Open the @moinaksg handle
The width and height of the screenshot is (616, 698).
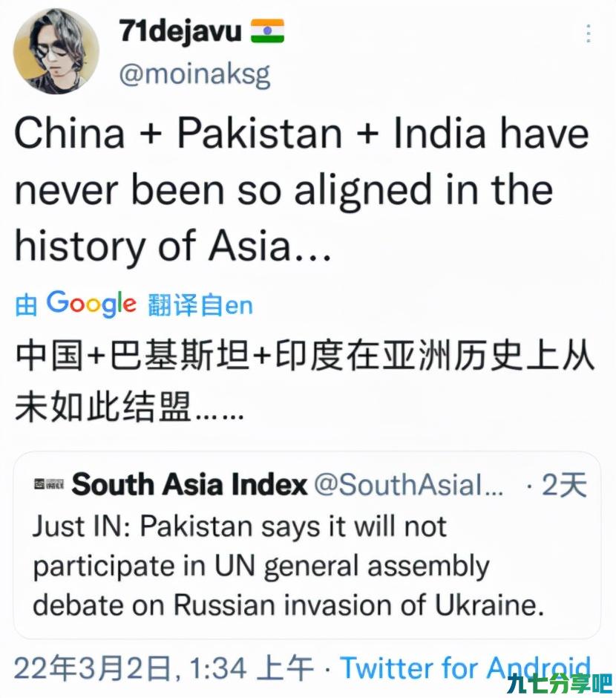194,74
